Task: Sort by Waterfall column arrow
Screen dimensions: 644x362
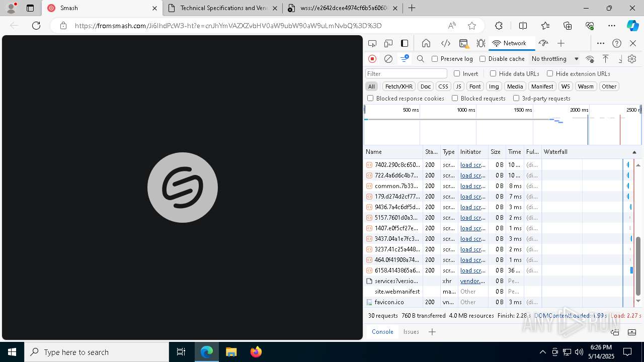Action: coord(634,152)
